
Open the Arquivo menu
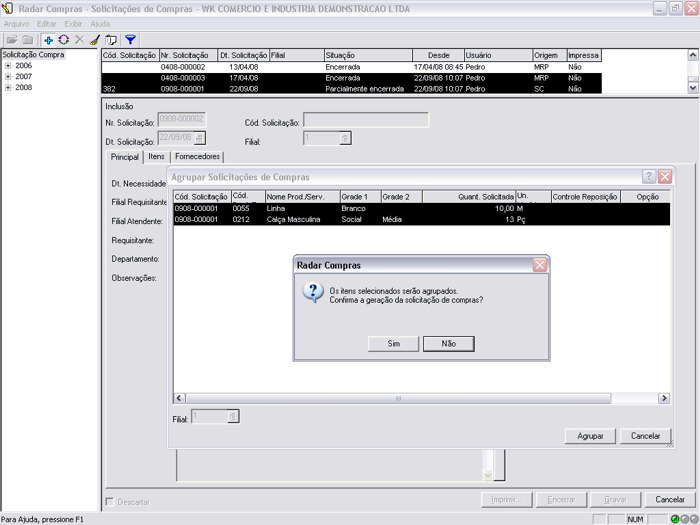(x=17, y=23)
